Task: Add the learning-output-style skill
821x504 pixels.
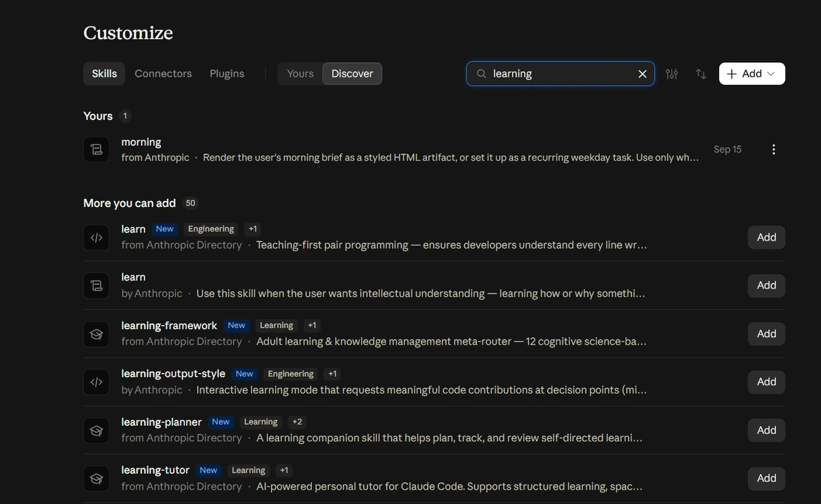Action: tap(766, 382)
